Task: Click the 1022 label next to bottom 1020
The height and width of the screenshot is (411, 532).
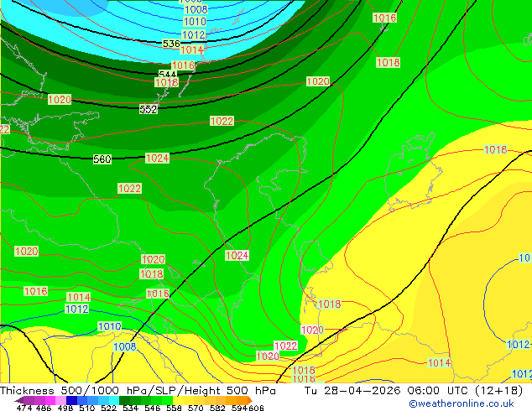Action: pyautogui.click(x=285, y=346)
